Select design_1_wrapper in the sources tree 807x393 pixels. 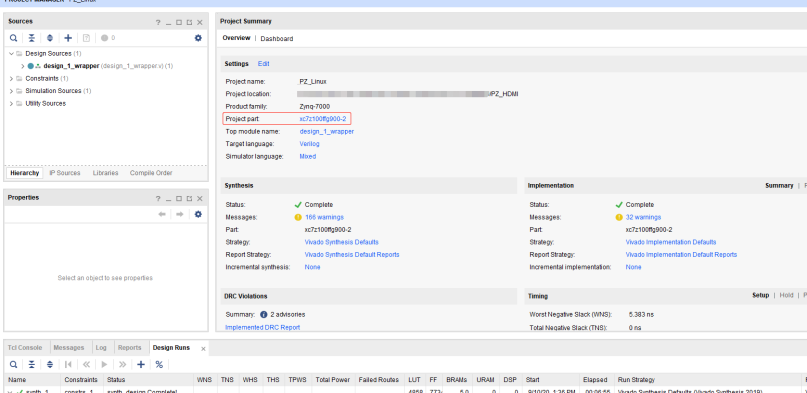pos(71,66)
